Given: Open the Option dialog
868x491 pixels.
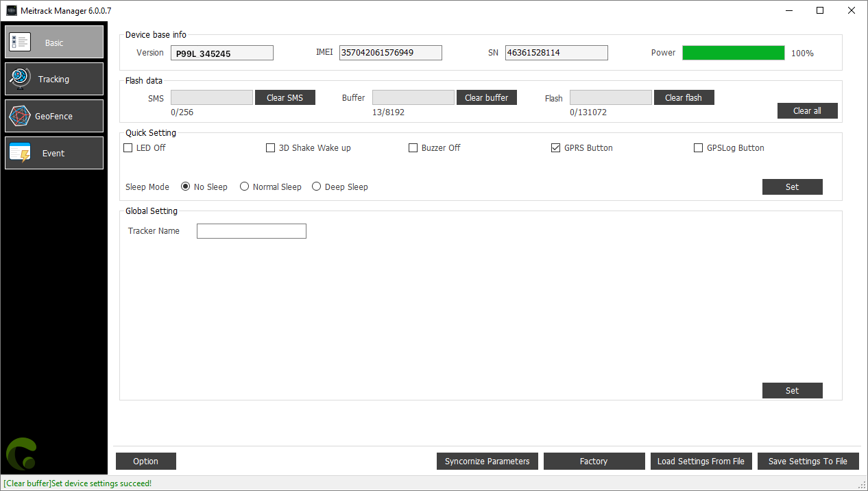Looking at the screenshot, I should [146, 462].
